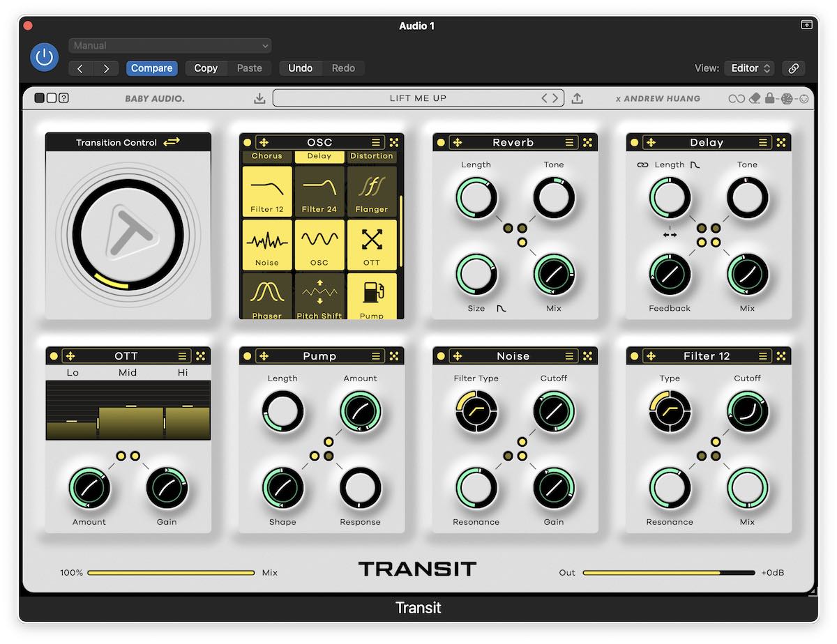The height and width of the screenshot is (644, 837).
Task: Click the move arrows icon on OSC module
Action: coord(264,142)
